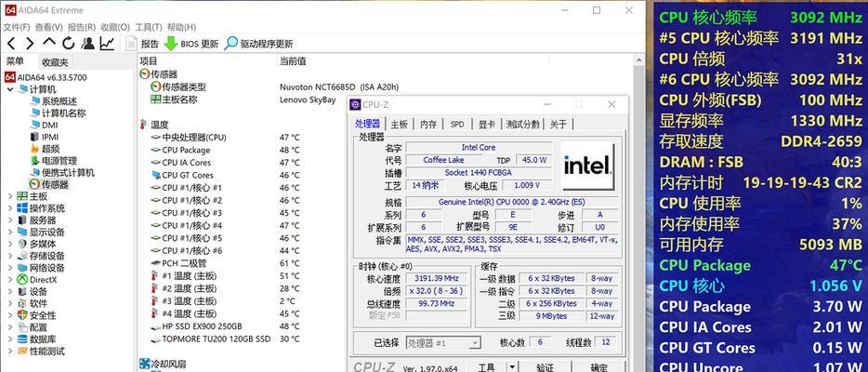Click 驱动程序更新 driver update button

tap(258, 44)
